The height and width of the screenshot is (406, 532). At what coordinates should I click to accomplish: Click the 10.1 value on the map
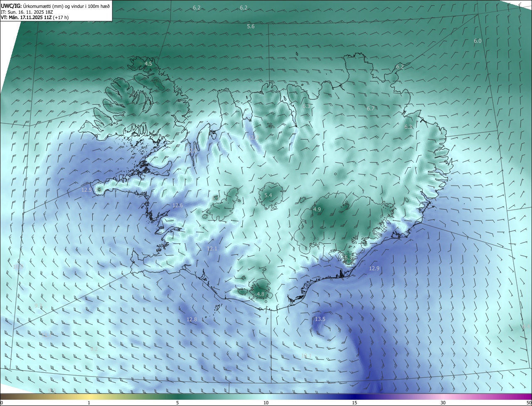click(306, 355)
